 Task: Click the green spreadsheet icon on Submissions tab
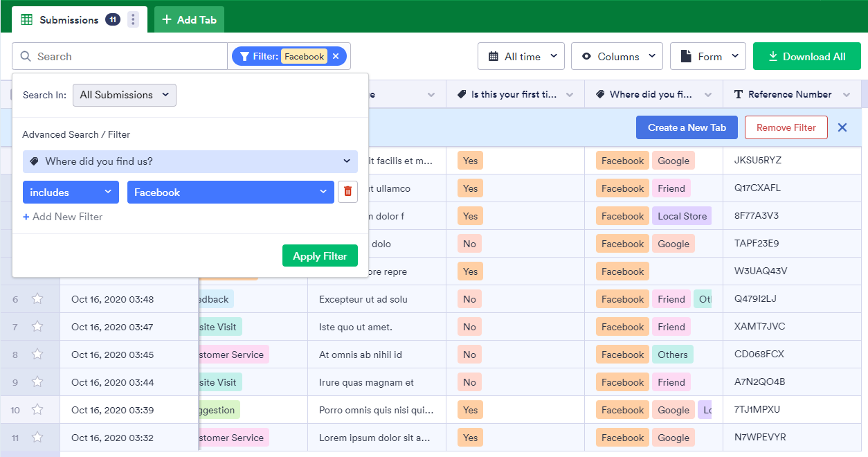coord(27,20)
